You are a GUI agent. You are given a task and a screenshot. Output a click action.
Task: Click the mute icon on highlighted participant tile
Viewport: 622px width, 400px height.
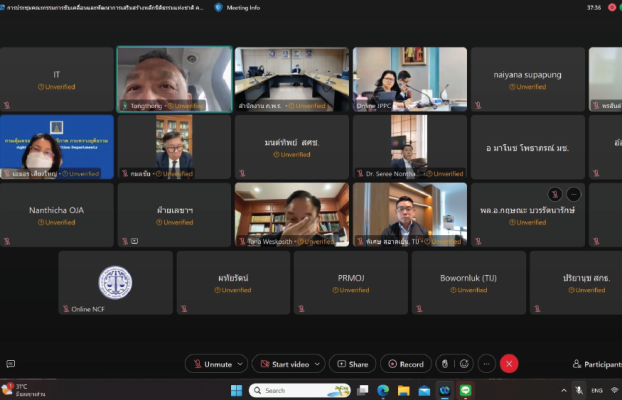(x=554, y=194)
